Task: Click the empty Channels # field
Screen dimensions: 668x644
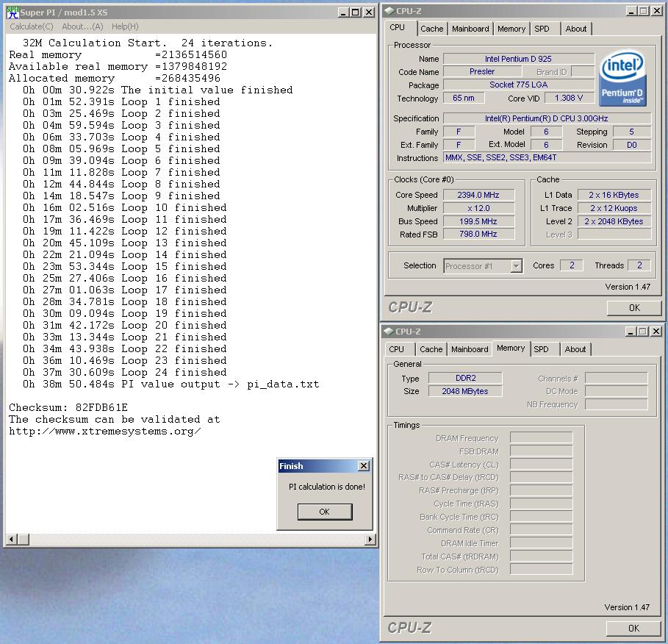Action: (x=616, y=378)
